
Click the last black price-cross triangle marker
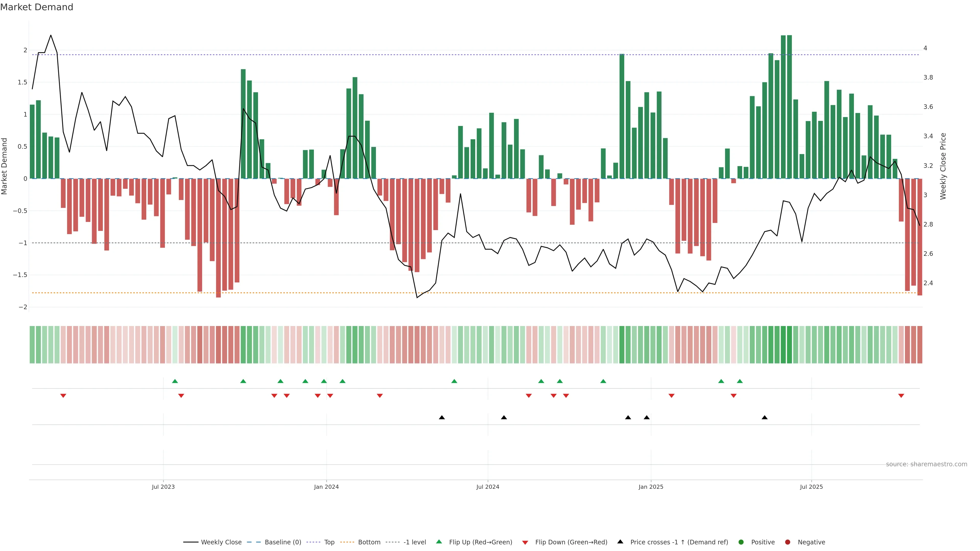click(x=765, y=418)
